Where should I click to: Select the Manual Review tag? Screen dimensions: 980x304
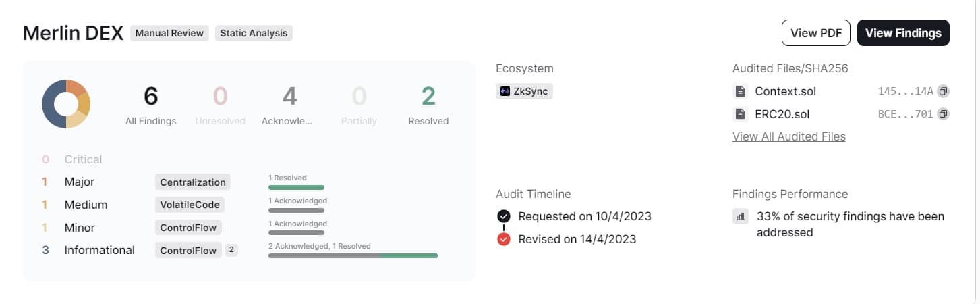[x=169, y=33]
